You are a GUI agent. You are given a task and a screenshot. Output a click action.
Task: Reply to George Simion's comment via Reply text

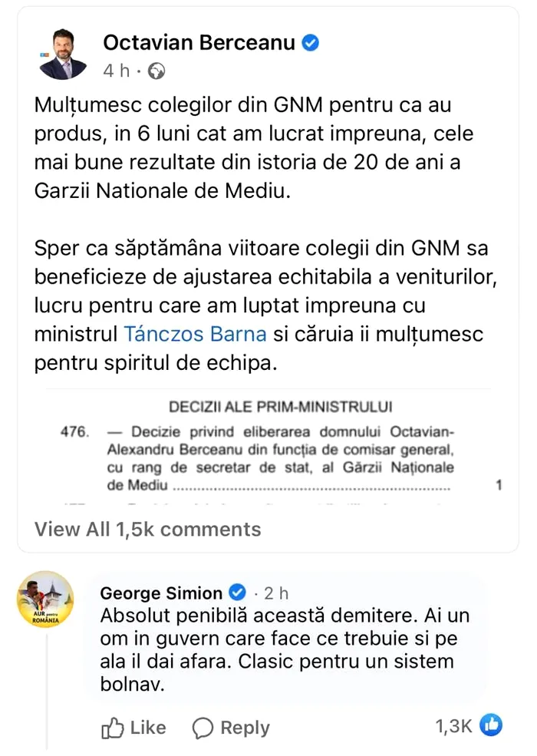(x=245, y=728)
